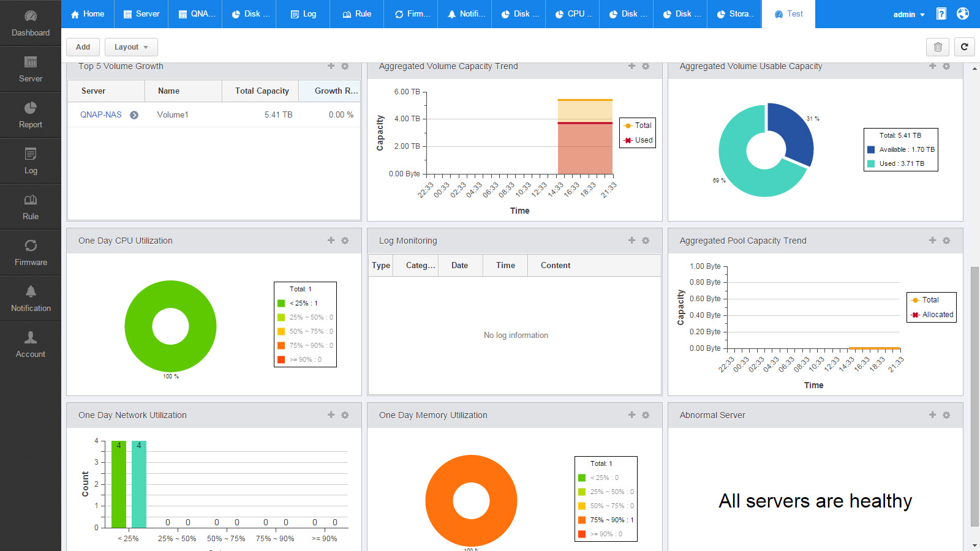Toggle Total series in Volume Capacity legend
Viewport: 980px width, 551px height.
click(638, 126)
